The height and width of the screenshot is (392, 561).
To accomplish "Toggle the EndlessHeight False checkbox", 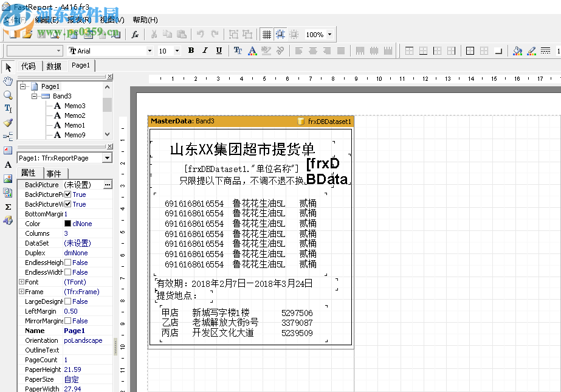I will pos(68,263).
